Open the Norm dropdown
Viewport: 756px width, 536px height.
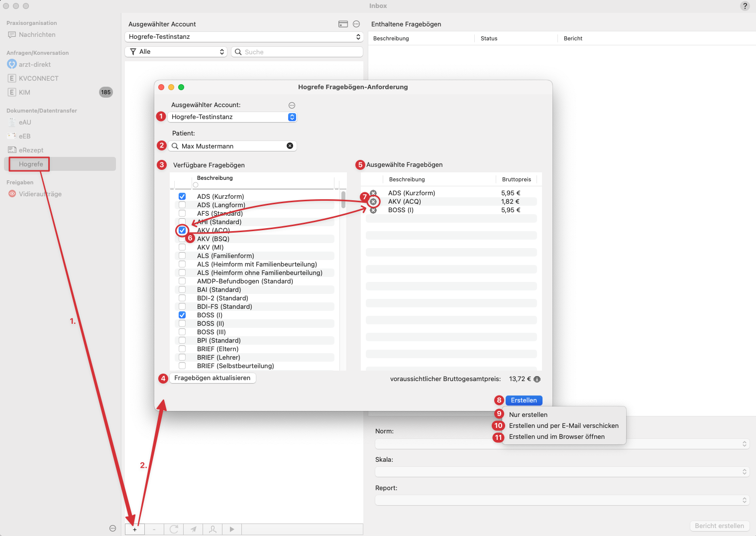(562, 443)
